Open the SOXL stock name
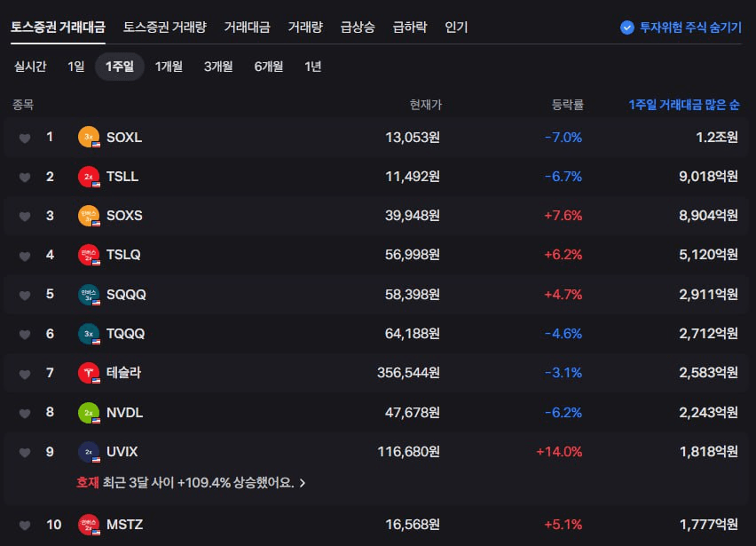 [x=124, y=138]
